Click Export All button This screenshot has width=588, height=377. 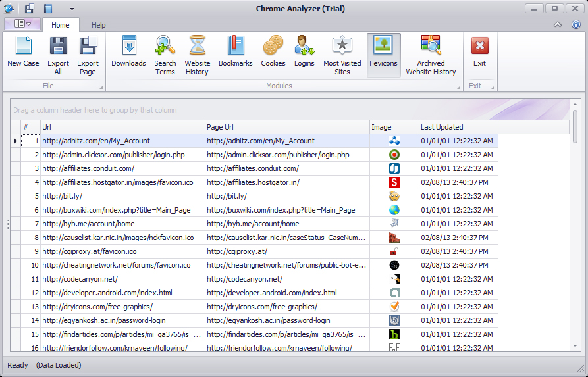[x=58, y=54]
